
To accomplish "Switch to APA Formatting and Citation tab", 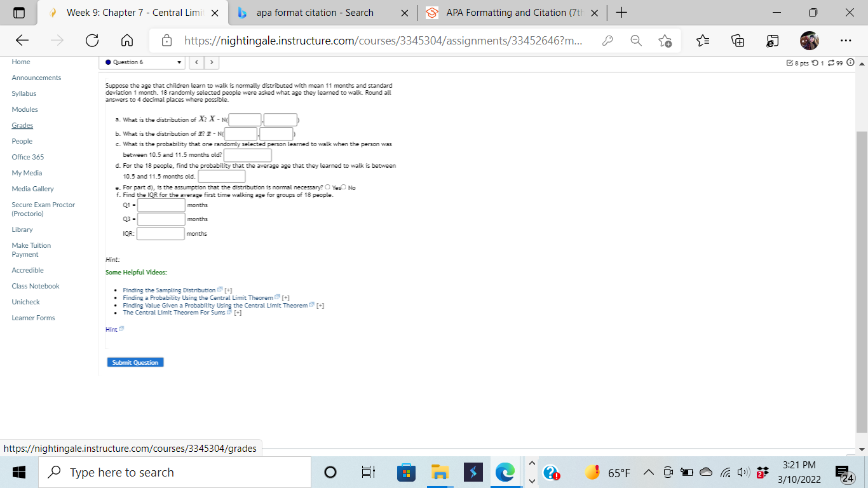I will pos(512,13).
